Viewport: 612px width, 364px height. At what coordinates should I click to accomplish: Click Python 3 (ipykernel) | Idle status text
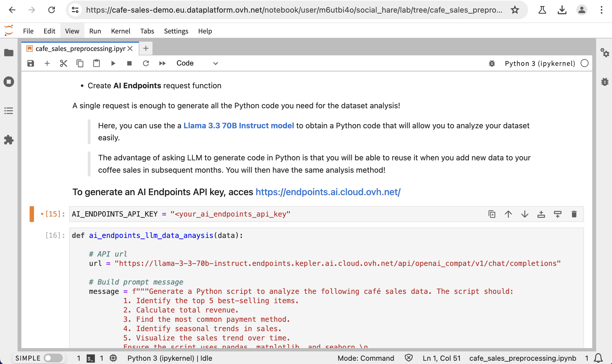click(x=170, y=358)
